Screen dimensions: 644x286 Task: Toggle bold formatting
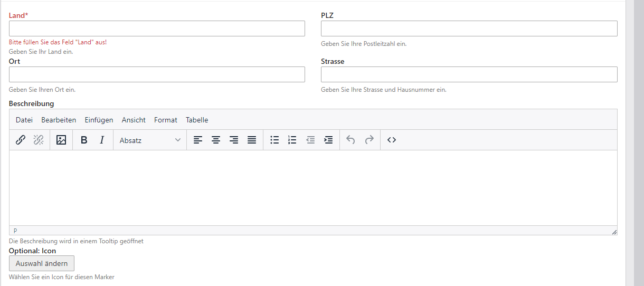tap(84, 140)
